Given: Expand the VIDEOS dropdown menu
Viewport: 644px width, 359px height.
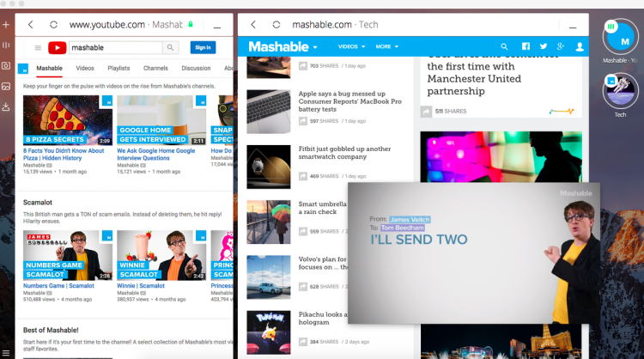Looking at the screenshot, I should 351,47.
